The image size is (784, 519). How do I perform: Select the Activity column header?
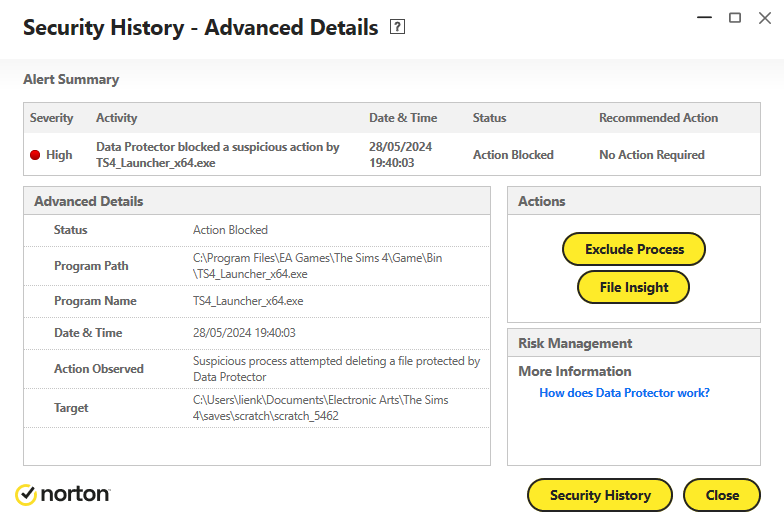pos(116,118)
